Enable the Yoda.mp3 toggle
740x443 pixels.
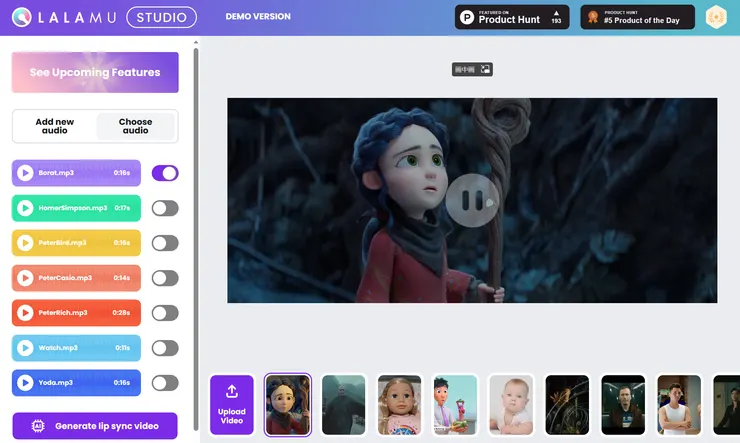pyautogui.click(x=165, y=383)
